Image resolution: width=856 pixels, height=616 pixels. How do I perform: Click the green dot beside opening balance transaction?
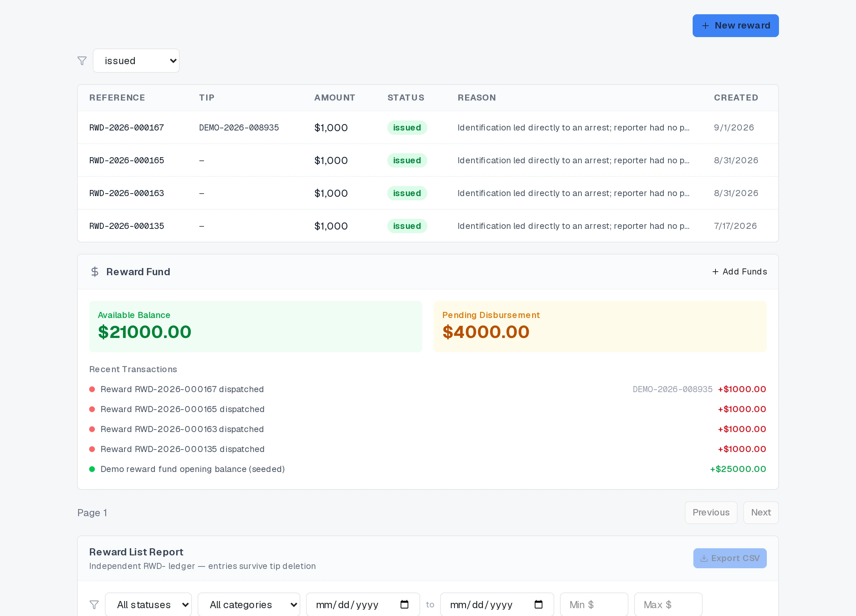click(x=92, y=469)
